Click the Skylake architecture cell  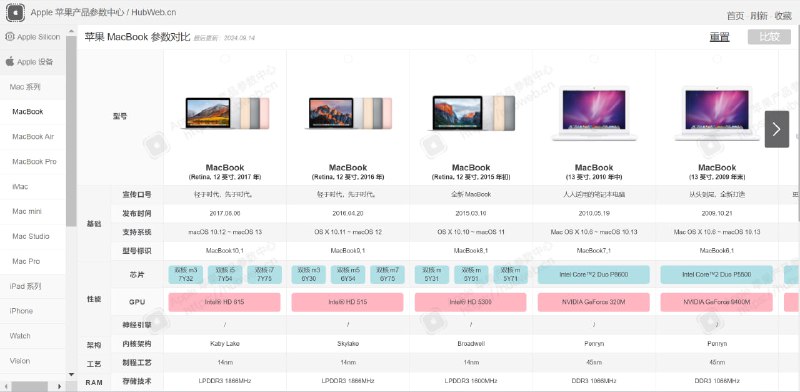[x=348, y=344]
